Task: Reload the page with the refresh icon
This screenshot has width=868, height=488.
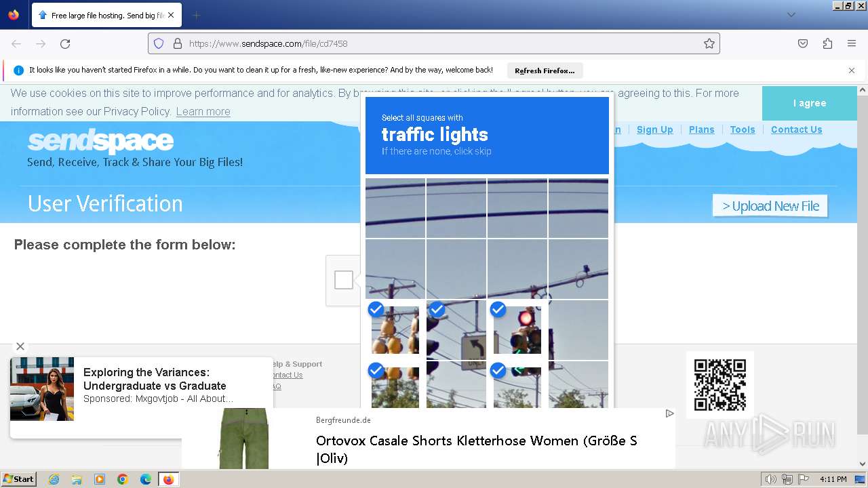Action: coord(65,43)
